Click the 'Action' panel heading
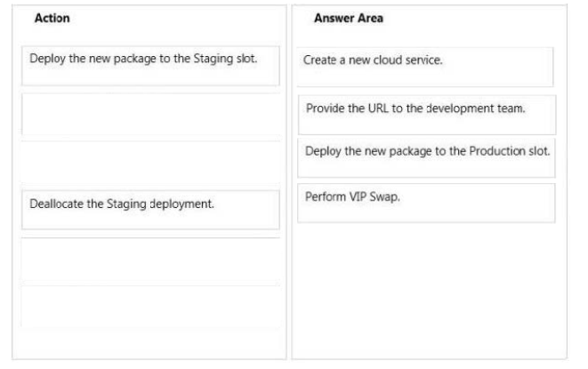Screen dimensions: 588x369 click(x=52, y=18)
